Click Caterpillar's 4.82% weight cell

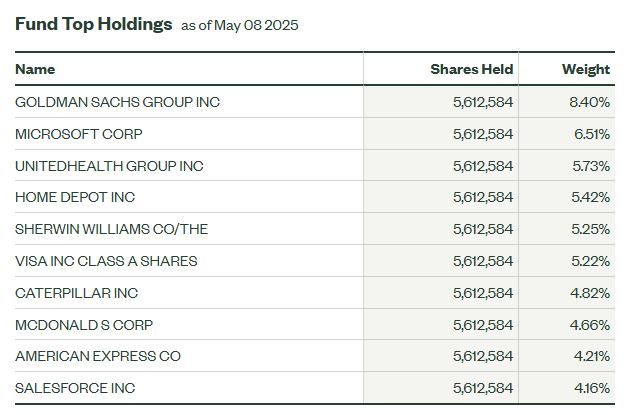click(590, 293)
